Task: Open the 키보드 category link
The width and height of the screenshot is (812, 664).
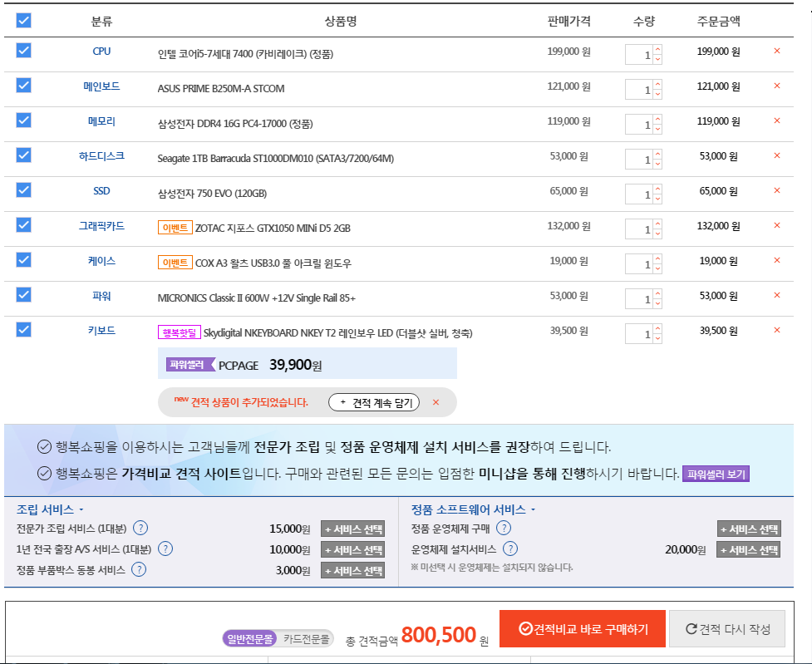Action: tap(101, 331)
